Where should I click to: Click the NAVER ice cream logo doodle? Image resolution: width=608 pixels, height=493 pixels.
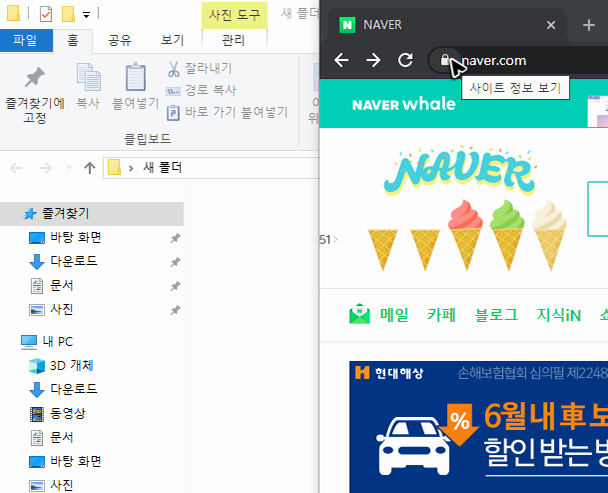coord(466,209)
